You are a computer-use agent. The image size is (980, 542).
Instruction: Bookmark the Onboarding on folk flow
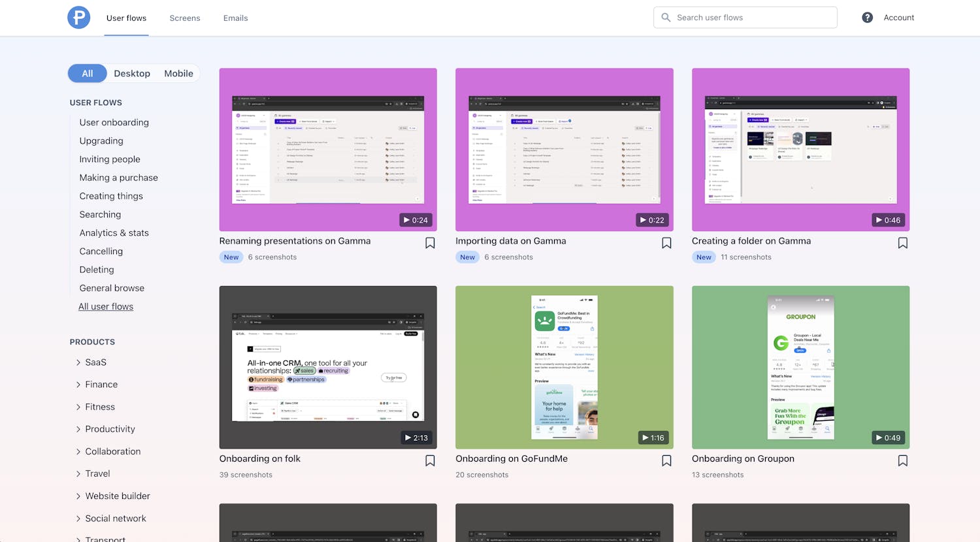tap(430, 460)
